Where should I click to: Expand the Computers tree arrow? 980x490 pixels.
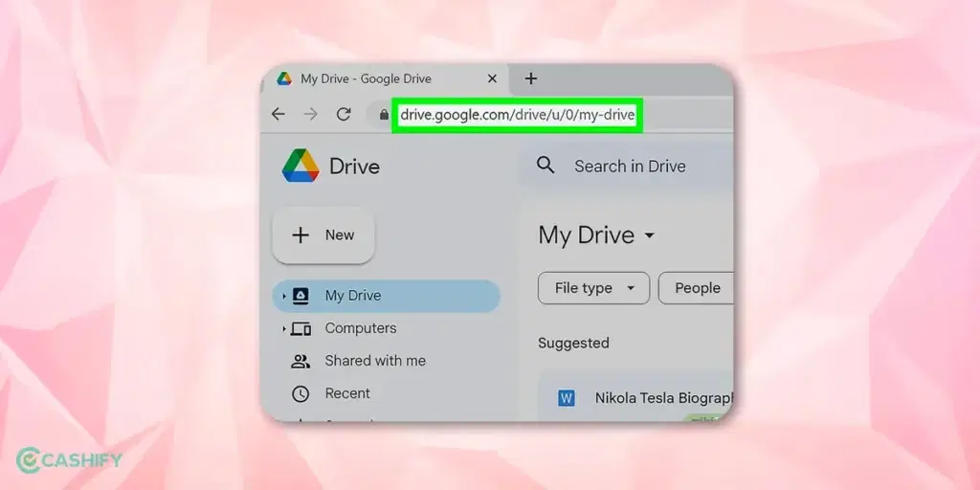[x=283, y=329]
